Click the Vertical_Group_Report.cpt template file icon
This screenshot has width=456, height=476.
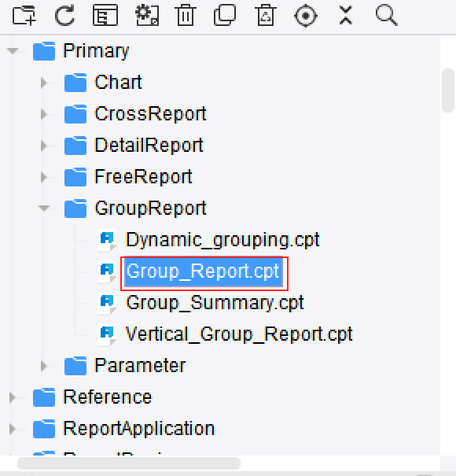(107, 334)
